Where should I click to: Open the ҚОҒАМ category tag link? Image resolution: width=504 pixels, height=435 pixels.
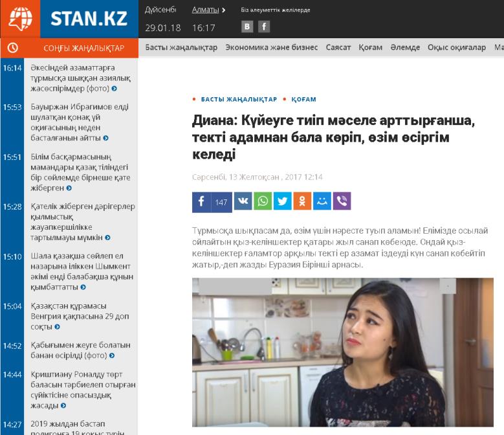pyautogui.click(x=303, y=99)
